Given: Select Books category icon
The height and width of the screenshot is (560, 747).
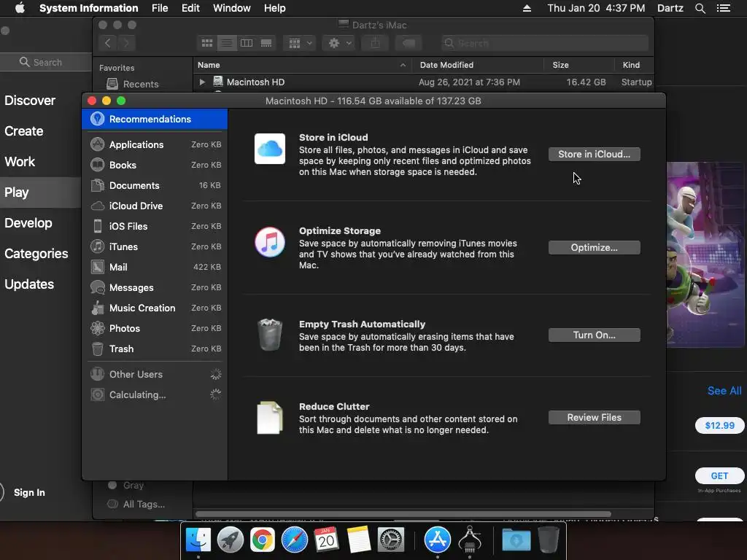Looking at the screenshot, I should (97, 165).
